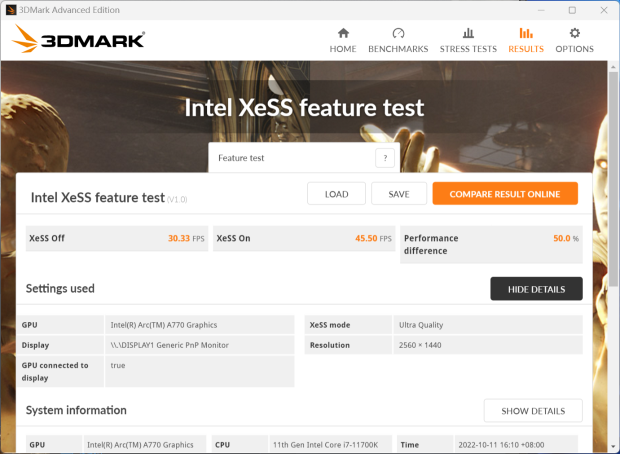
Task: Select the Results bar chart icon
Action: tap(526, 33)
